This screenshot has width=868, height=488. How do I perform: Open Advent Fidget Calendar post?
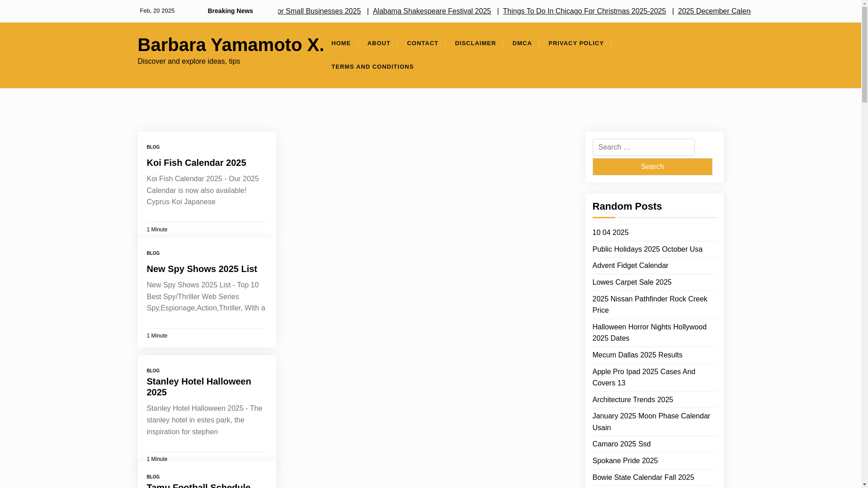(630, 266)
